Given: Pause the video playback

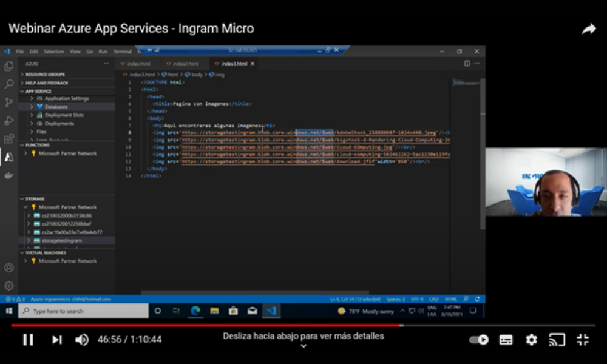Looking at the screenshot, I should [28, 340].
